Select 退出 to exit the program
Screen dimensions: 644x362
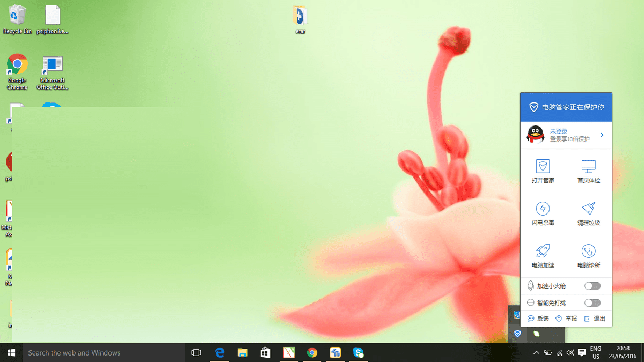[x=595, y=319]
